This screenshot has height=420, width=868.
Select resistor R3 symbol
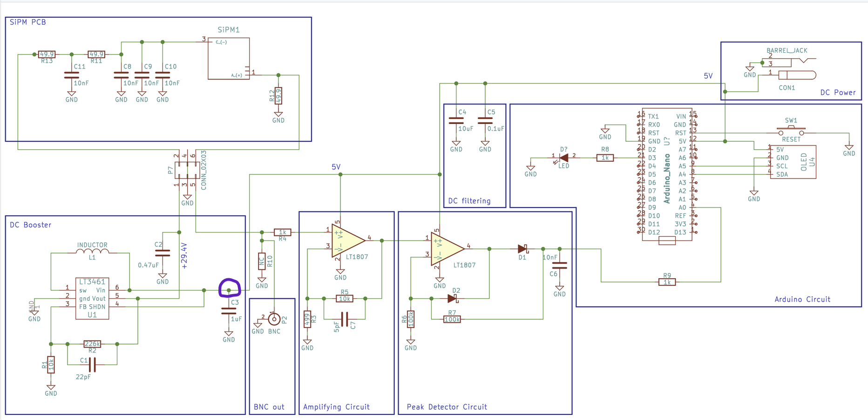point(307,319)
